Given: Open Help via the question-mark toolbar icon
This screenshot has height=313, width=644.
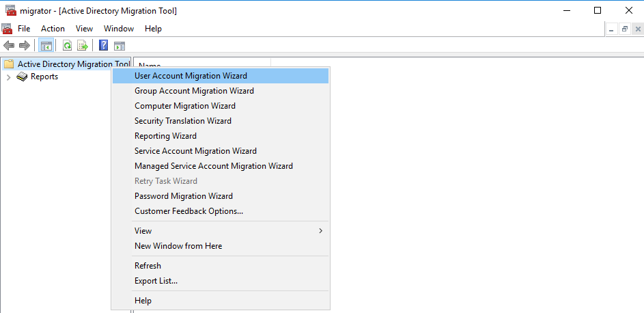Looking at the screenshot, I should click(104, 45).
